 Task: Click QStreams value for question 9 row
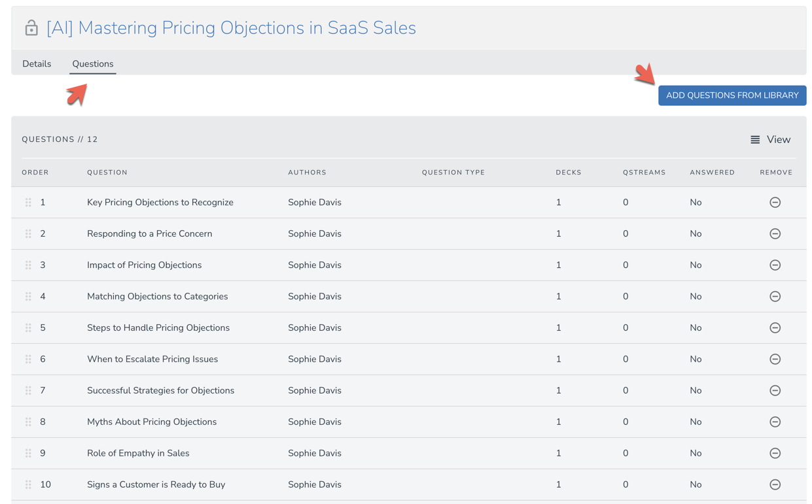pyautogui.click(x=626, y=454)
